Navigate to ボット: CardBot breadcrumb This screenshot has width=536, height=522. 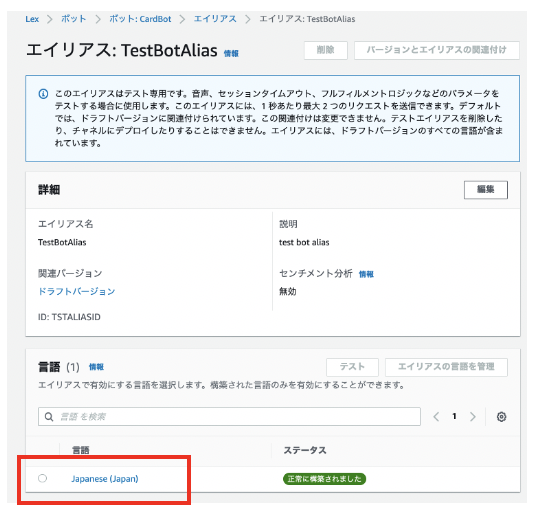click(140, 19)
